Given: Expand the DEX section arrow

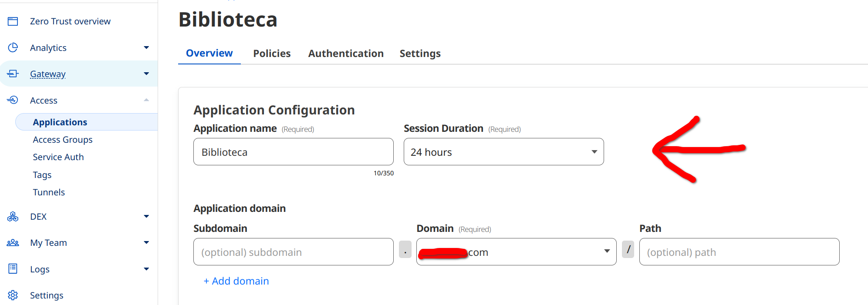Looking at the screenshot, I should click(146, 217).
